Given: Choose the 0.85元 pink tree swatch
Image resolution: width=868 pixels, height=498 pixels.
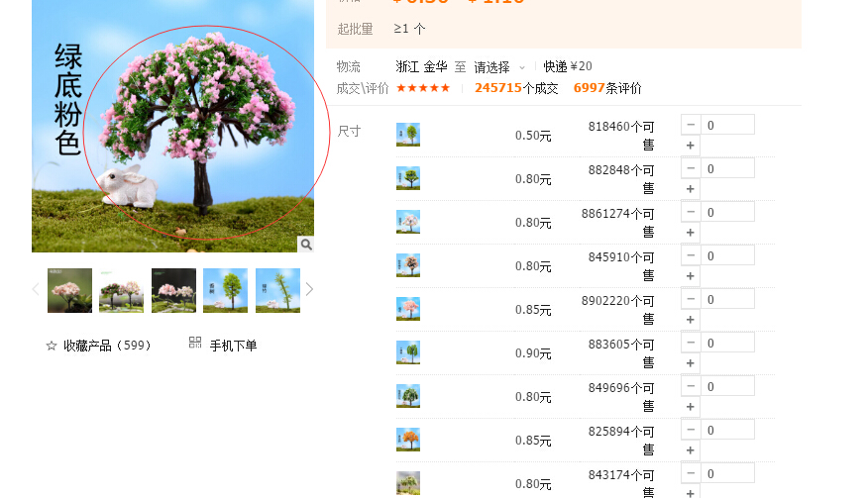Looking at the screenshot, I should [x=408, y=309].
